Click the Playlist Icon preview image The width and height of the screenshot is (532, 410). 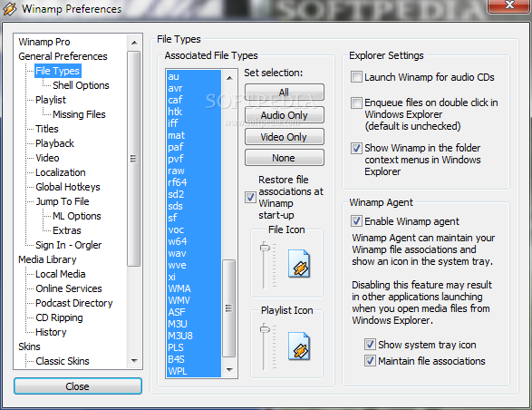coord(299,346)
